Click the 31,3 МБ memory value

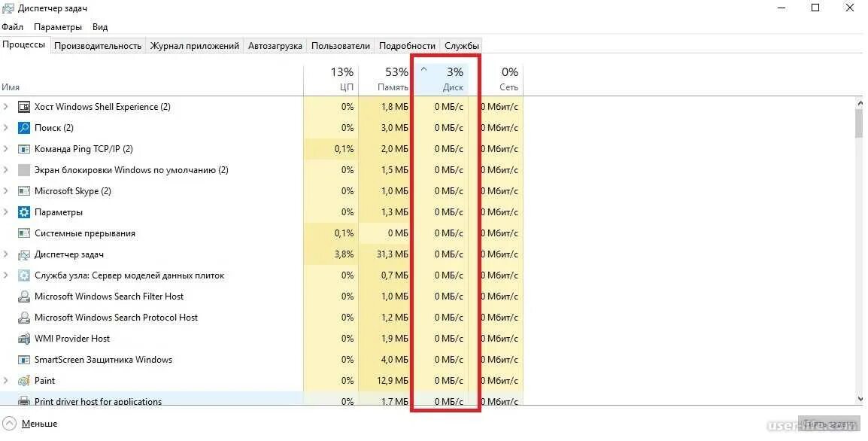click(x=392, y=254)
